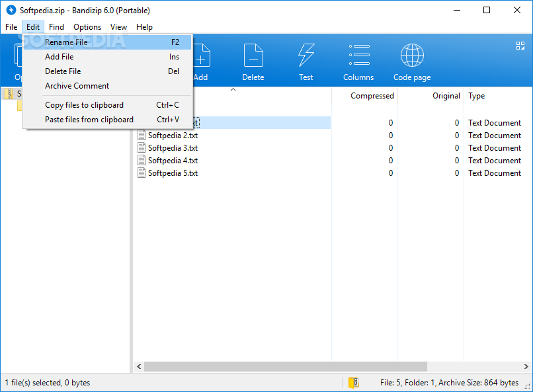Viewport: 533px width, 392px height.
Task: Click the scroll right arrow
Action: (526, 366)
